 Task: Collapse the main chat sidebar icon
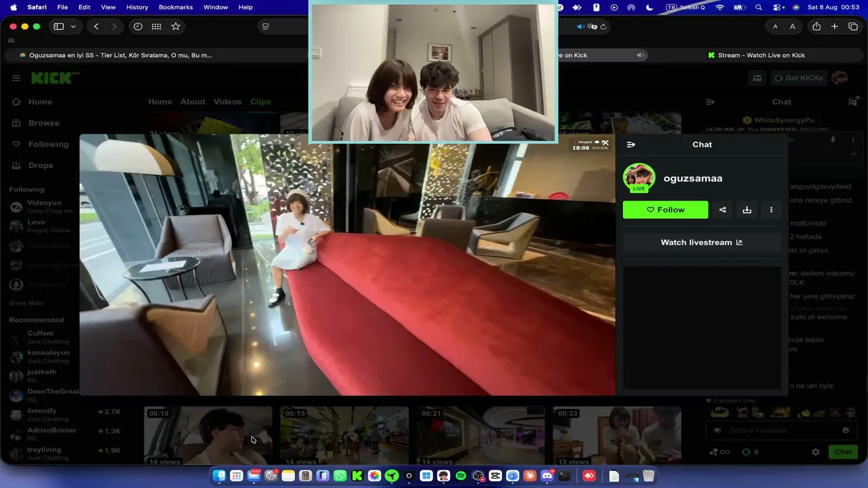pyautogui.click(x=710, y=102)
